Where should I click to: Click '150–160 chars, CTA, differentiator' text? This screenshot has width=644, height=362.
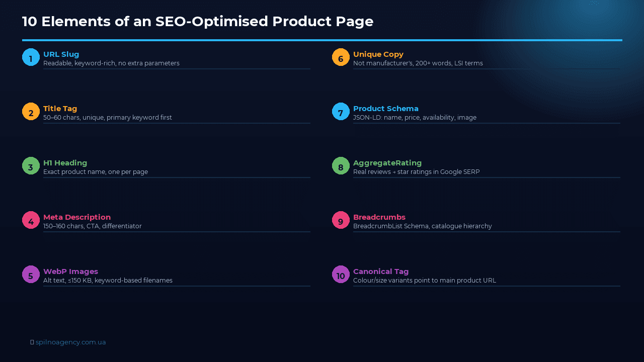pyautogui.click(x=93, y=226)
